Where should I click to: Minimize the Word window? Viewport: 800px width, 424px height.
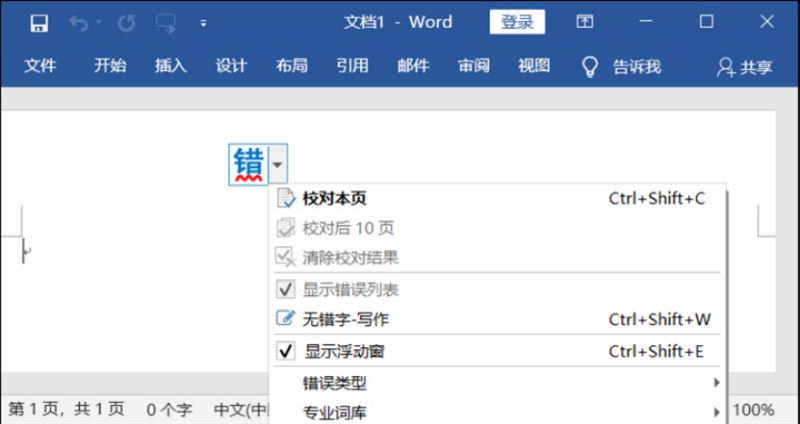[646, 21]
